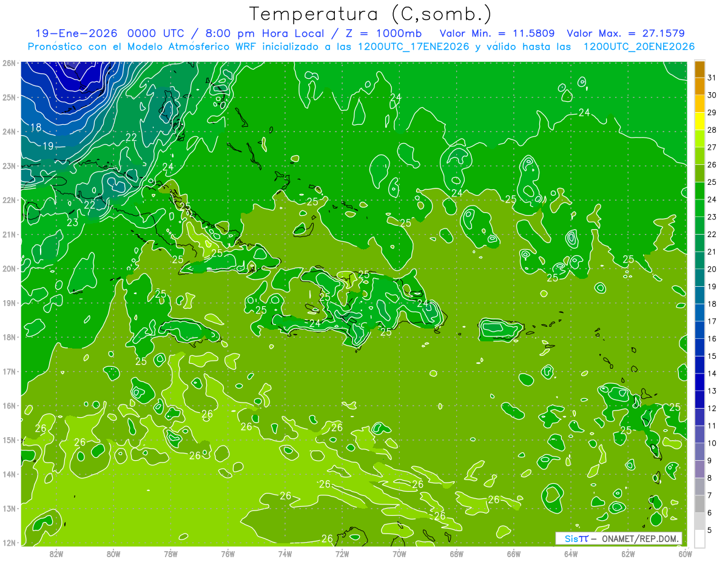
Task: Click the brown colorbar segment above 31
Action: click(699, 69)
